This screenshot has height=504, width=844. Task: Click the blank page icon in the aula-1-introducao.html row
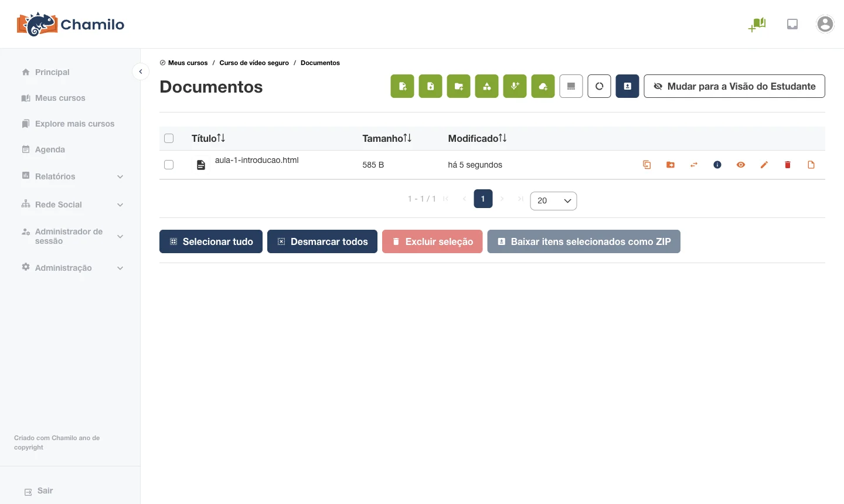pos(811,165)
